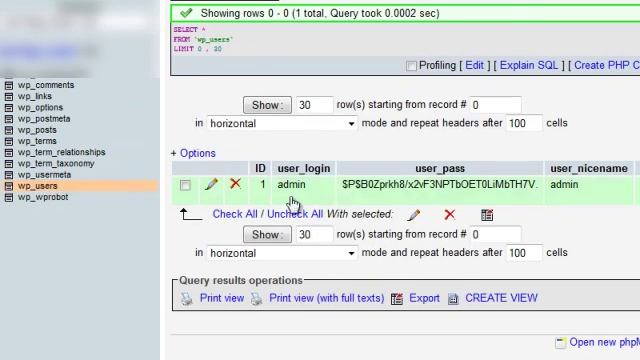Image resolution: width=640 pixels, height=360 pixels.
Task: Tick the checkbox for the admin row
Action: (x=185, y=185)
